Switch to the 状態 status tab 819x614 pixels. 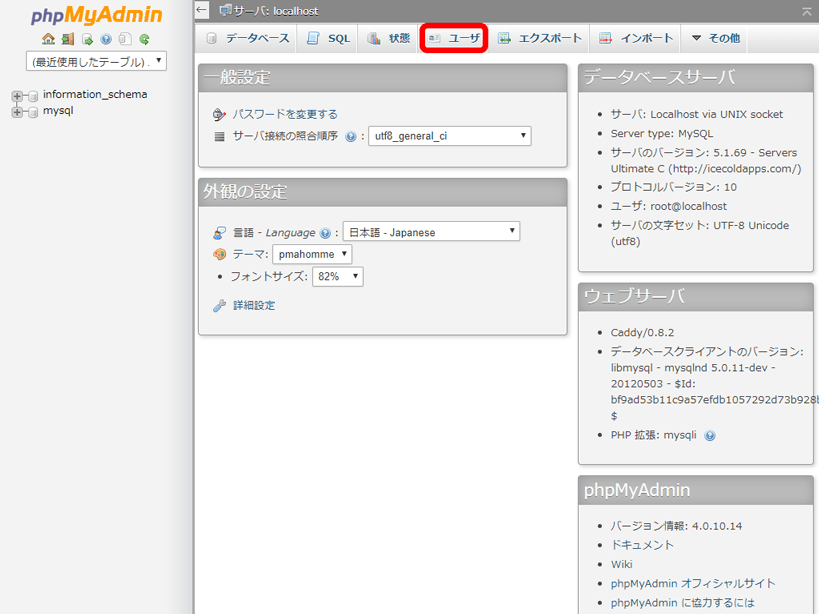(x=389, y=38)
